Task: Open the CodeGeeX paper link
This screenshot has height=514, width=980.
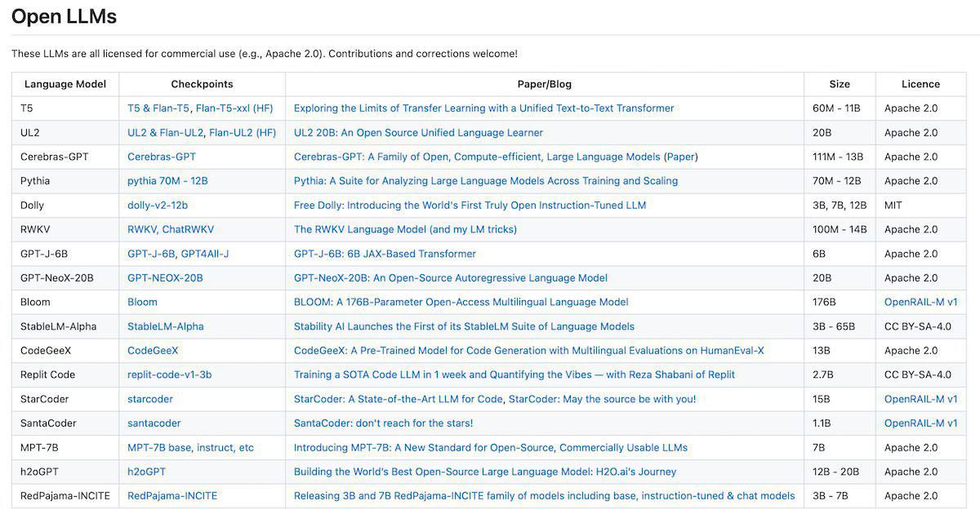Action: point(528,351)
